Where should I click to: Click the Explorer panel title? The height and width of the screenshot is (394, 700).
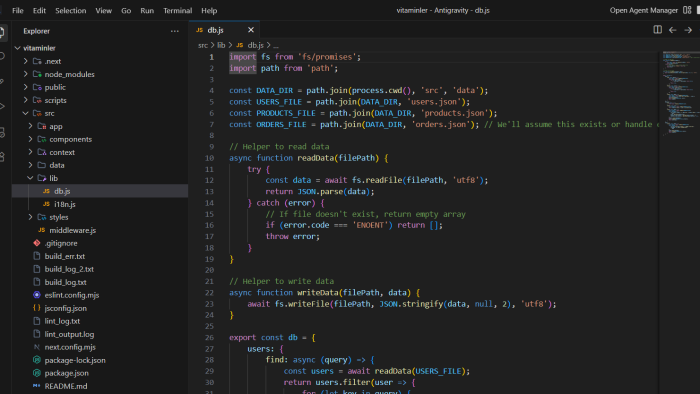point(37,31)
